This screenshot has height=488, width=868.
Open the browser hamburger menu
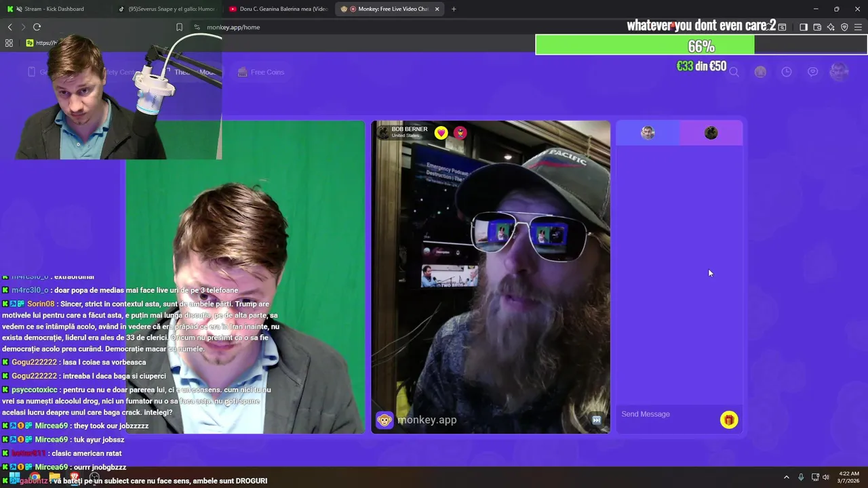858,27
